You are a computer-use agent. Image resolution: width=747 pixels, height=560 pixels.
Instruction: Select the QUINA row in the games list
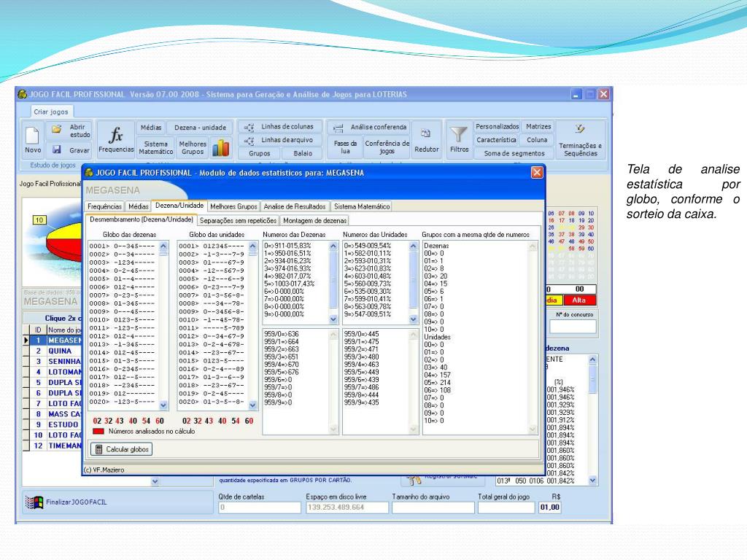[55, 351]
